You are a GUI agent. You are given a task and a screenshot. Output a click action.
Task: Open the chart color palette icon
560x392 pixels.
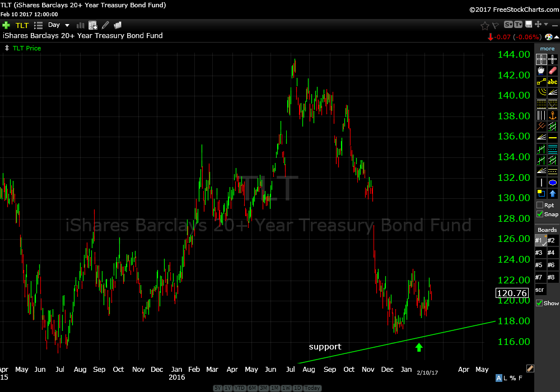[x=549, y=36]
